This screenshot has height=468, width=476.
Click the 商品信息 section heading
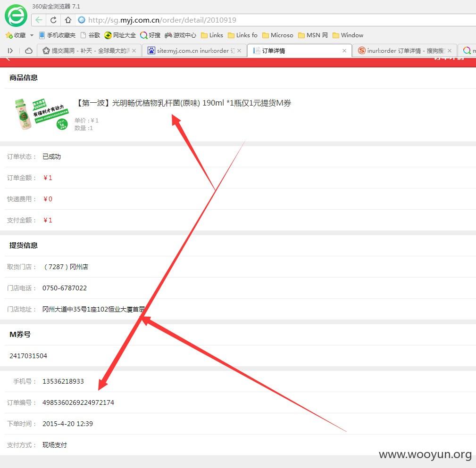coord(24,78)
